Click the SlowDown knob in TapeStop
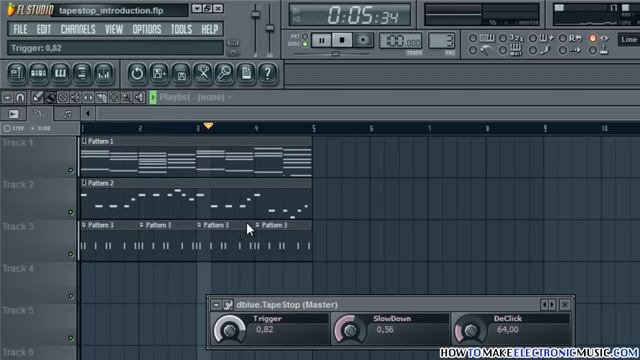This screenshot has height=360, width=640. tap(350, 330)
